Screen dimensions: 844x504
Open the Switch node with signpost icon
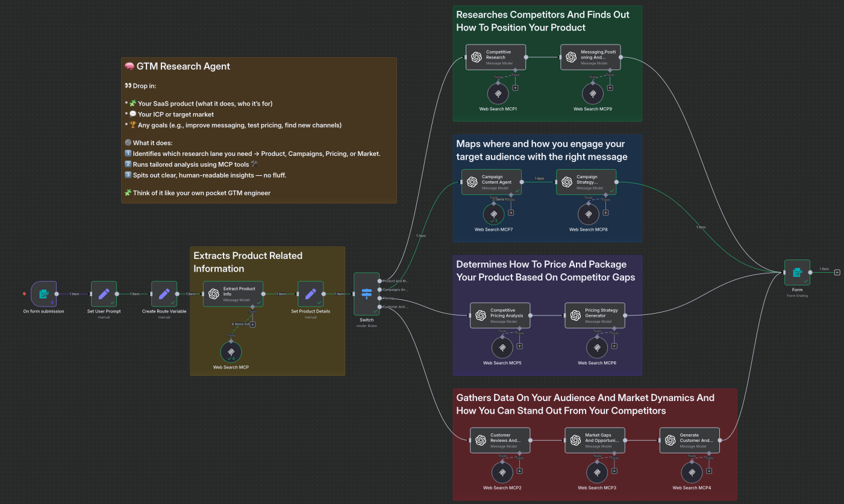click(366, 294)
